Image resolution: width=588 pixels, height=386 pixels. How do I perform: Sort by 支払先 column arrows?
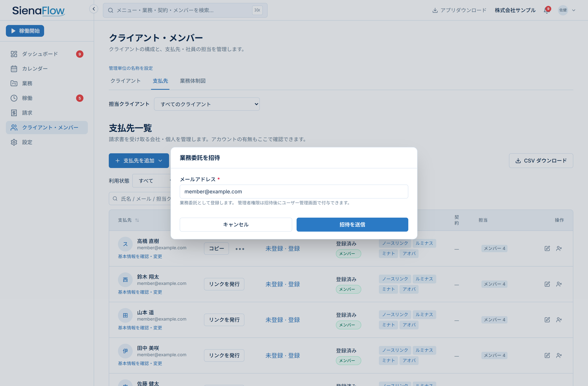137,220
